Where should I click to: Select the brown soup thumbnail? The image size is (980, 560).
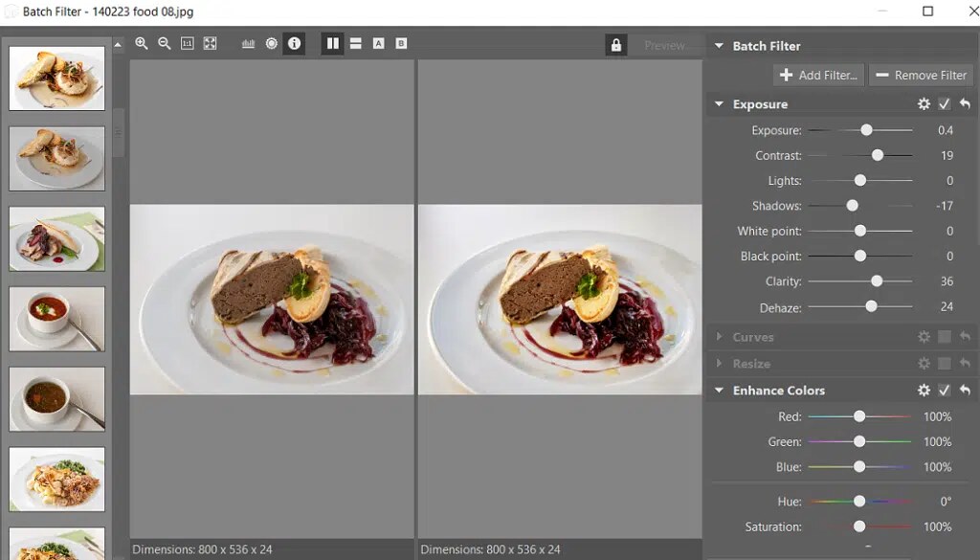[56, 399]
